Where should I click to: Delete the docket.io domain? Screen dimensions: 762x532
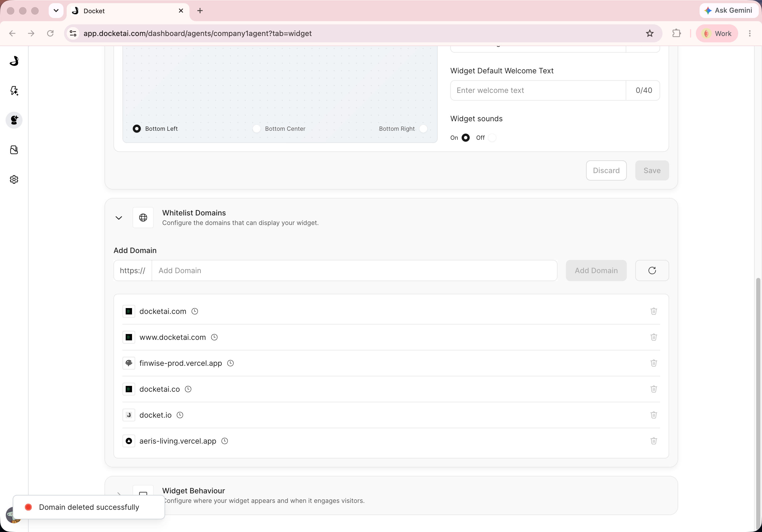(x=654, y=415)
